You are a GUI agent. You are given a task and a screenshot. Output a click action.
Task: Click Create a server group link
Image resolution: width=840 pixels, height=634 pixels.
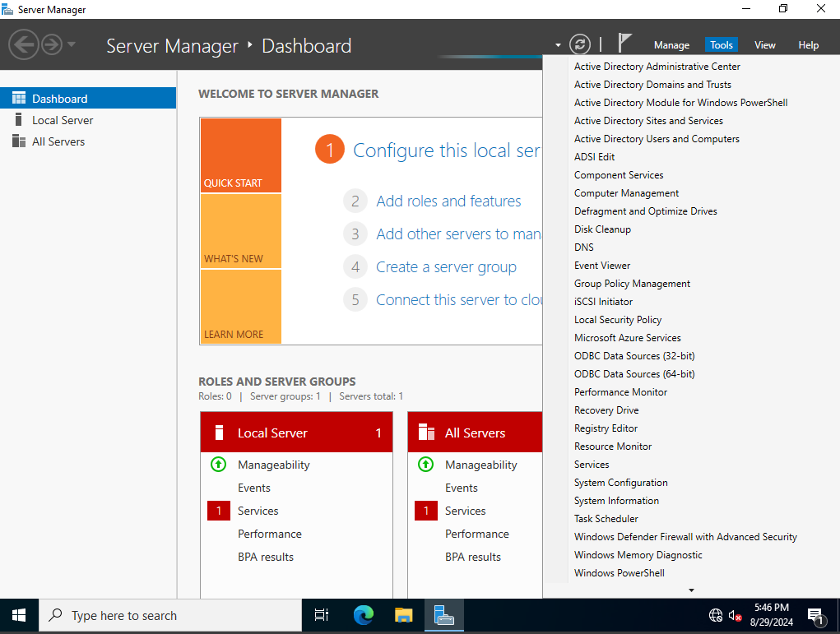pyautogui.click(x=446, y=266)
